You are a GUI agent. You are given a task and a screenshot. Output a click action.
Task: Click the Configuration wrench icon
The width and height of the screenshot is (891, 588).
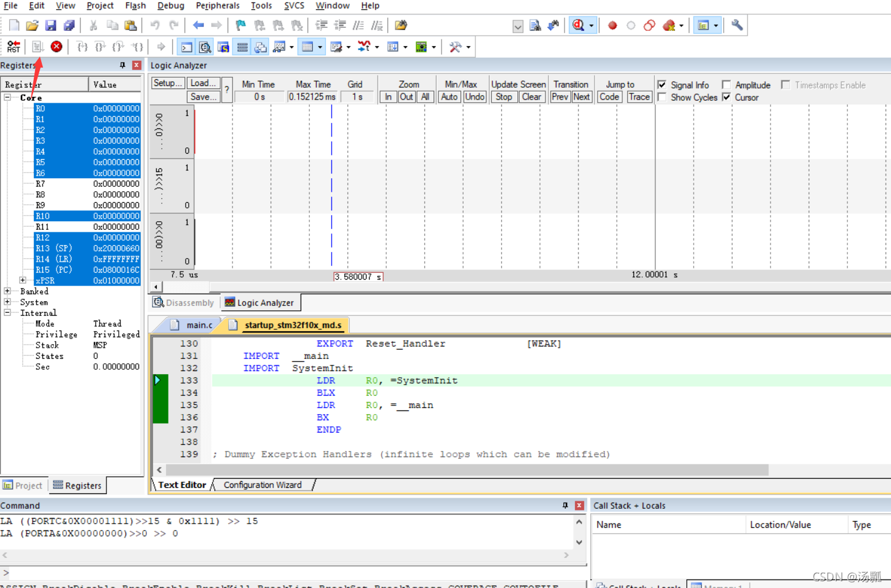[x=737, y=25]
